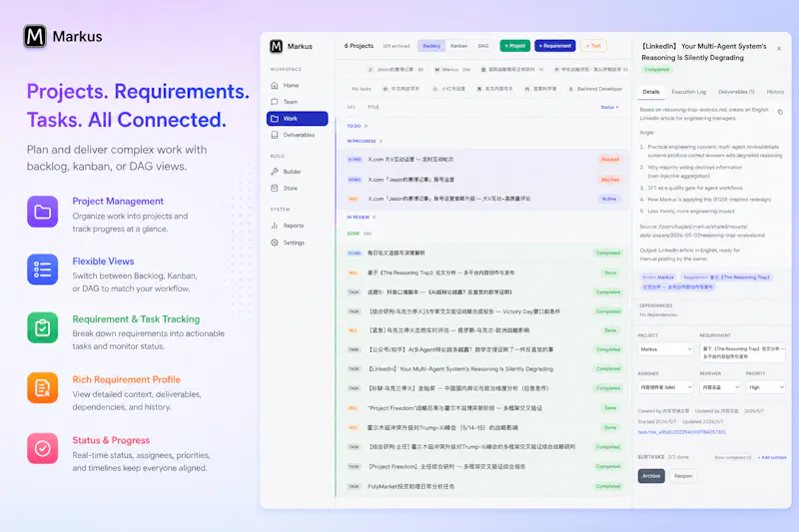The height and width of the screenshot is (532, 799).
Task: Click the Completed badge under task title
Action: (x=656, y=70)
